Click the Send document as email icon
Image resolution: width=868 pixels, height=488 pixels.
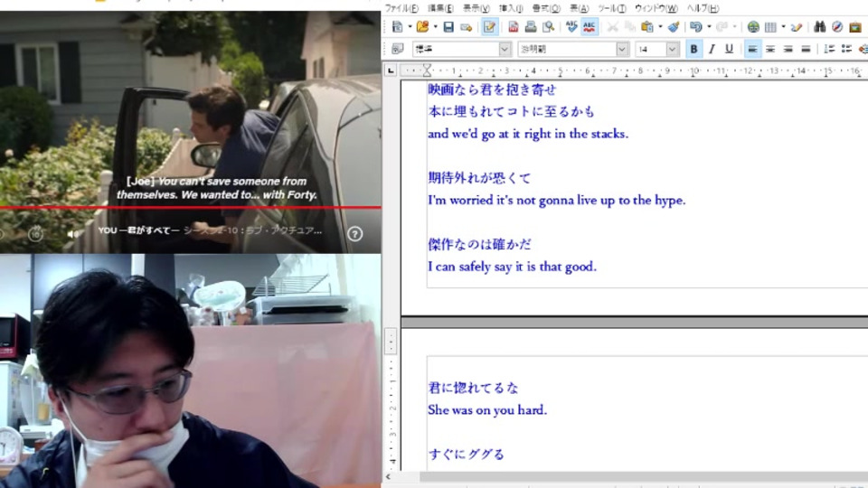(x=467, y=26)
